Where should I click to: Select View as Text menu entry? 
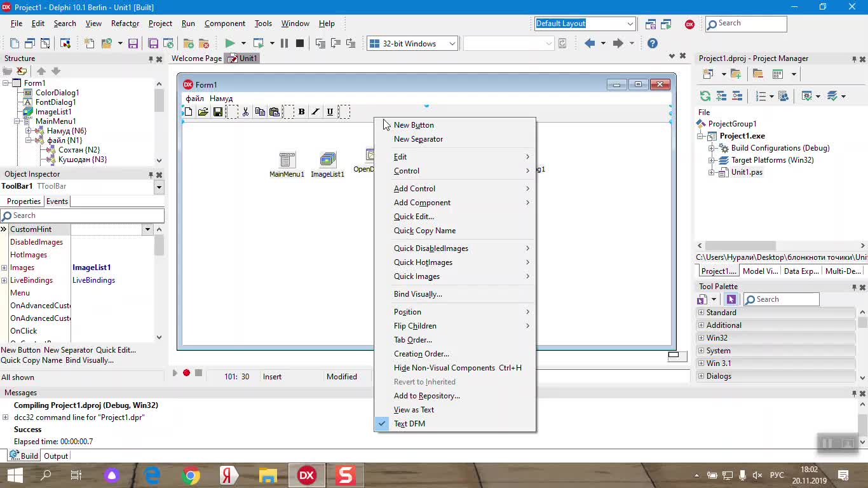[454, 410]
